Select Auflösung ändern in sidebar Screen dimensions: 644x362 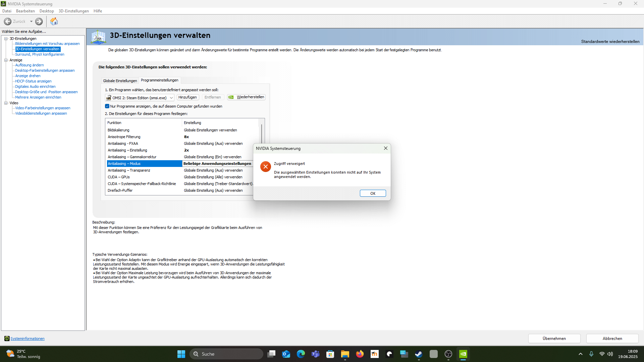coord(30,65)
